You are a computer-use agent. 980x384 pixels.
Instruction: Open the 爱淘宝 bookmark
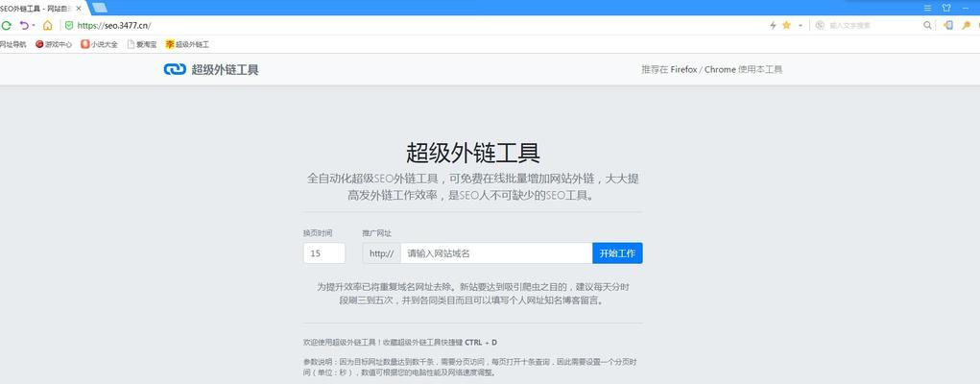[142, 44]
